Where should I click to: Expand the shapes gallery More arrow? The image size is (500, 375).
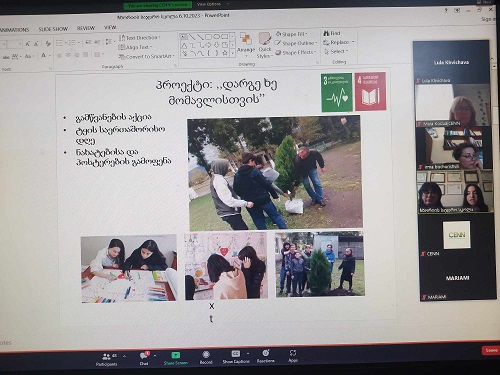pos(233,53)
